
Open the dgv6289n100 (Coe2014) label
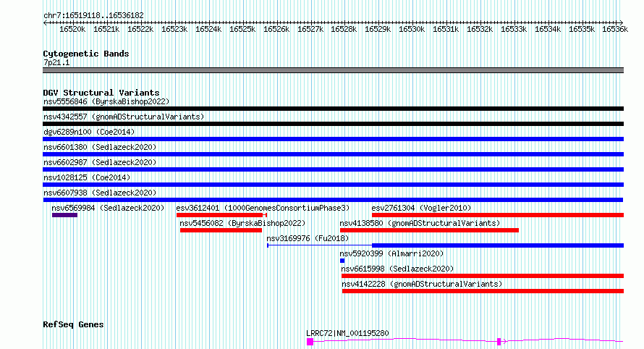pos(89,132)
